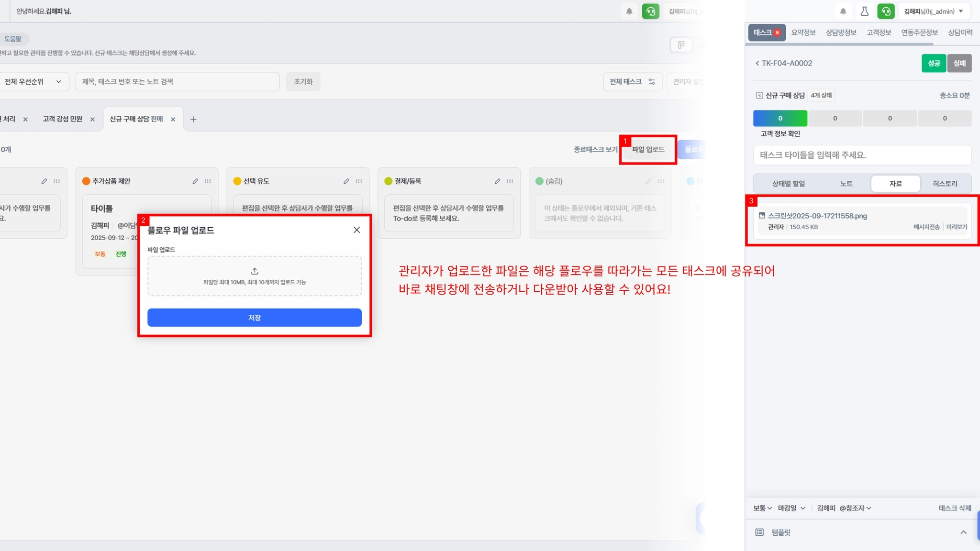Screen dimensions: 980x551
Task: Open the 김해피님(hj_admin) account dropdown
Action: click(x=934, y=11)
